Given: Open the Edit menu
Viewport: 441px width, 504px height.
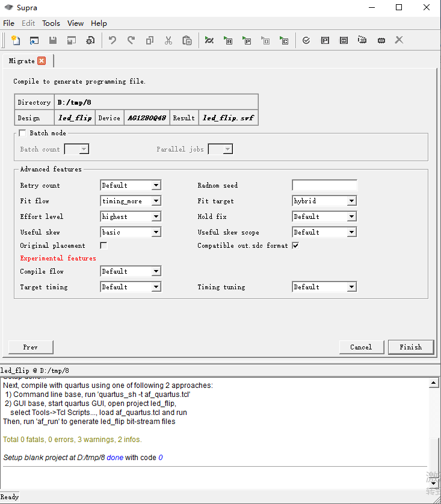Looking at the screenshot, I should [28, 23].
